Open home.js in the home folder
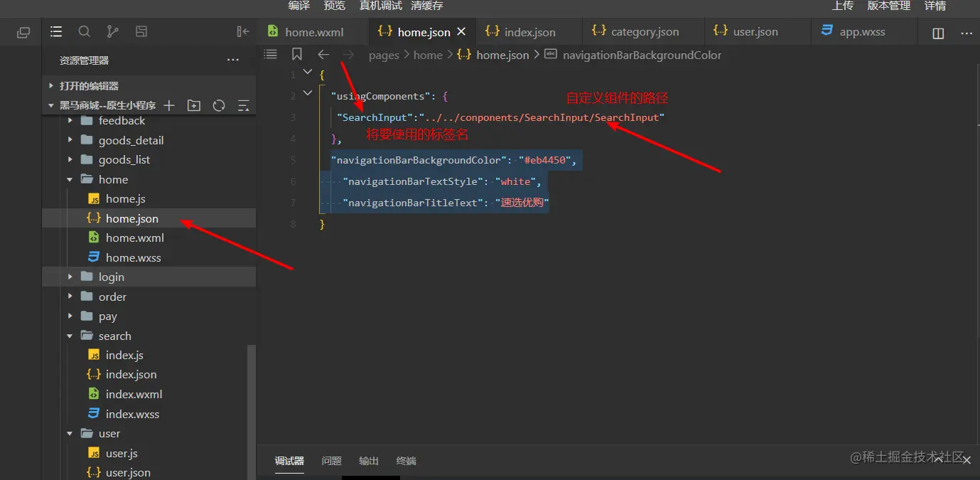The width and height of the screenshot is (980, 480). [x=149, y=199]
